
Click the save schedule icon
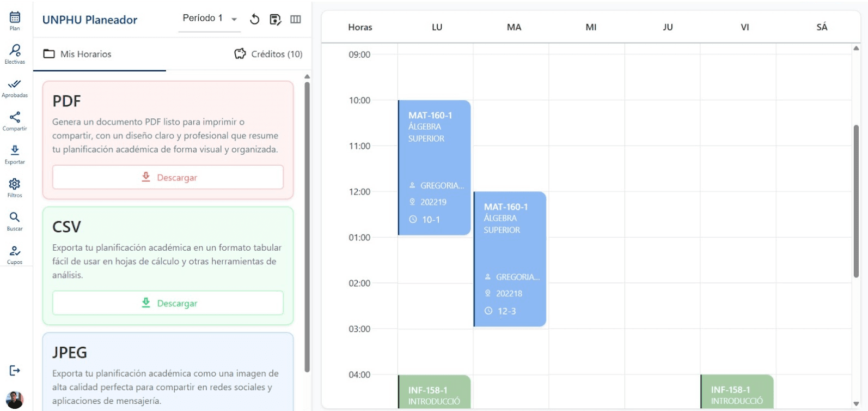(x=275, y=20)
